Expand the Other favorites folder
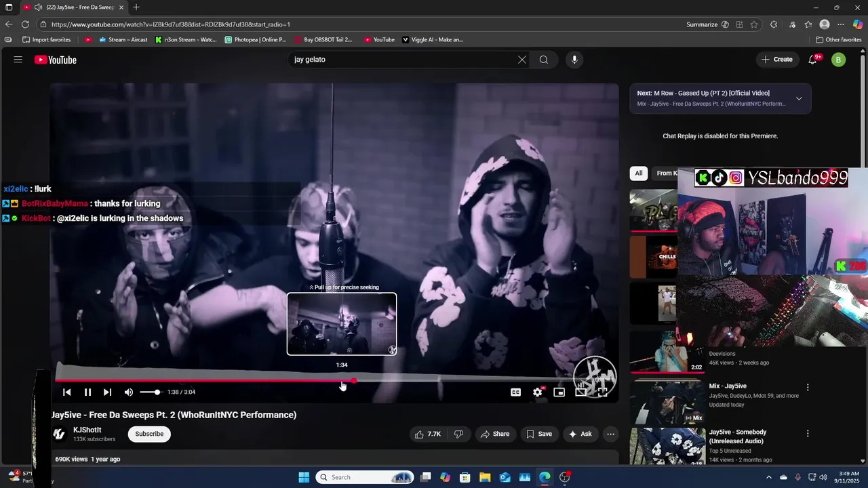868x488 pixels. click(839, 40)
